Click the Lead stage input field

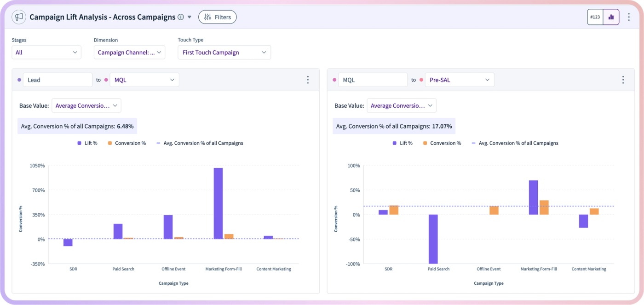coord(57,80)
